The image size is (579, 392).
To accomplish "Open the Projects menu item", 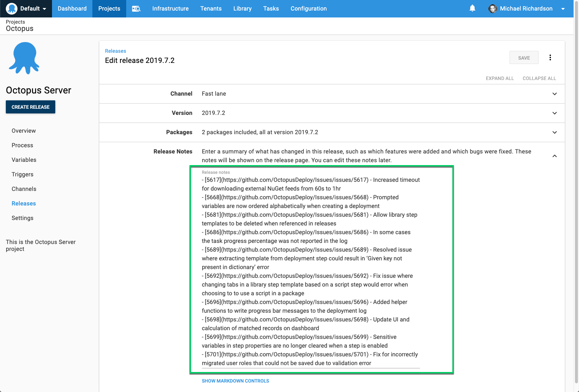I will 109,9.
